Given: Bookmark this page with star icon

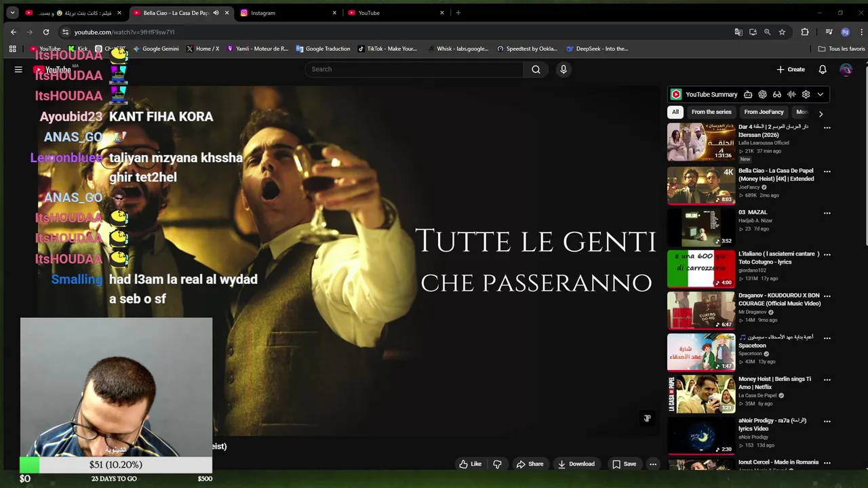Looking at the screenshot, I should click(x=782, y=32).
